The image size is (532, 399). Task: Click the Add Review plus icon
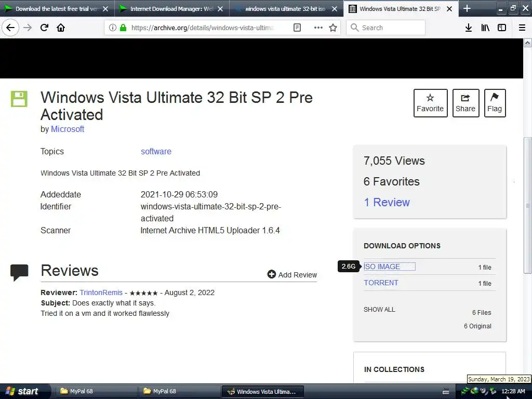pos(271,274)
